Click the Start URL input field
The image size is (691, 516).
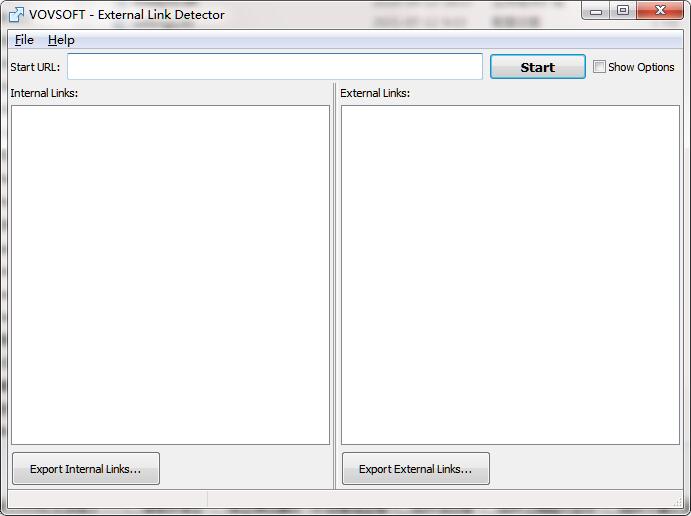(275, 67)
